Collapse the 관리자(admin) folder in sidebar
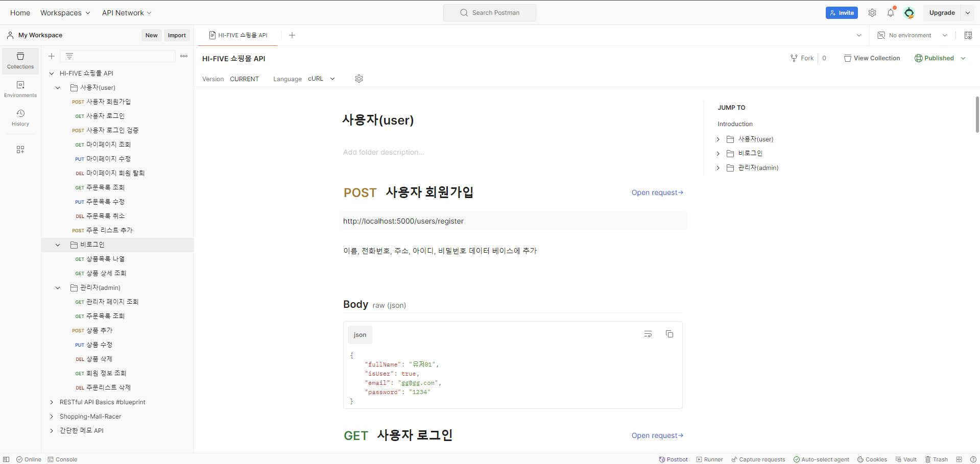 tap(58, 288)
